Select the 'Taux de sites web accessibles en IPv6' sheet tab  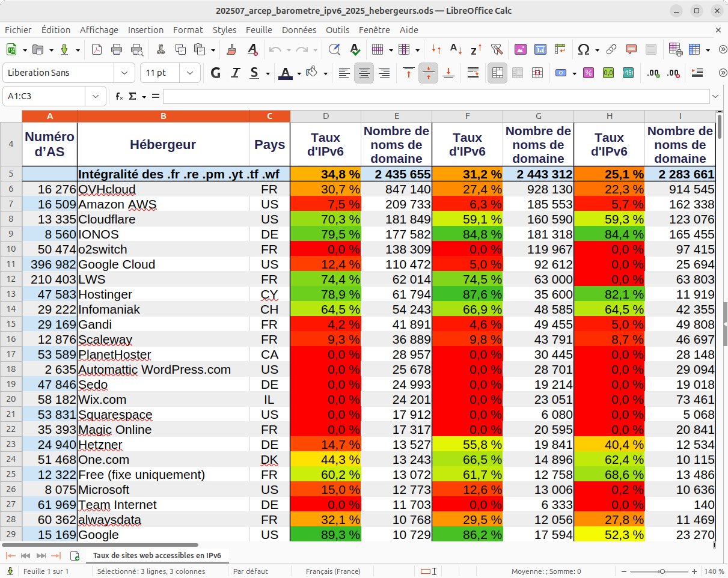157,555
